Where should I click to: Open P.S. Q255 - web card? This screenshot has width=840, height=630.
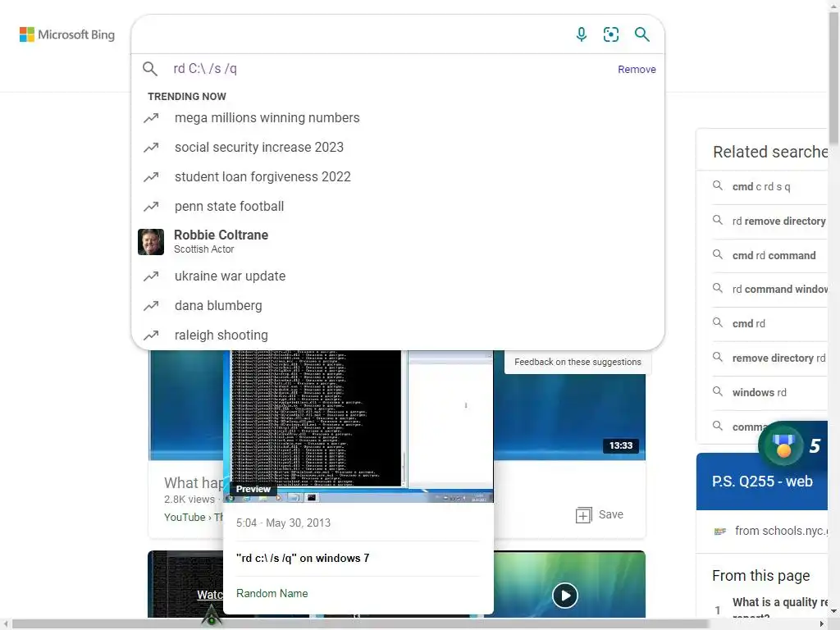762,482
